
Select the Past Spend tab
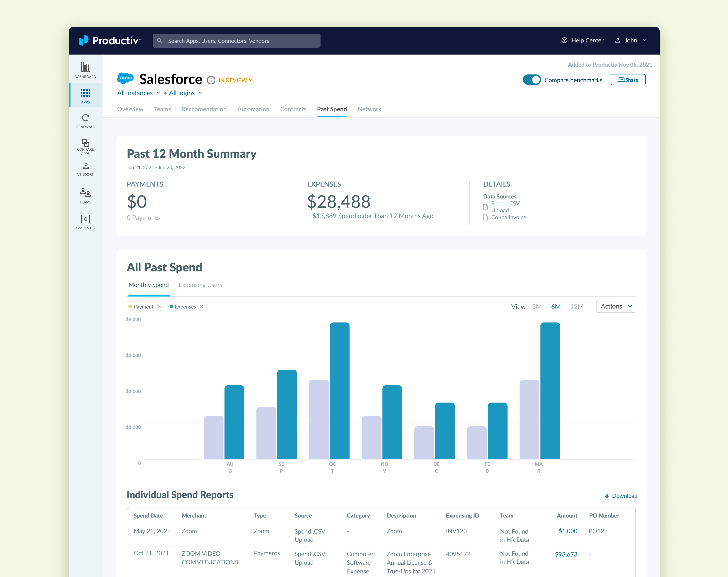pyautogui.click(x=332, y=109)
